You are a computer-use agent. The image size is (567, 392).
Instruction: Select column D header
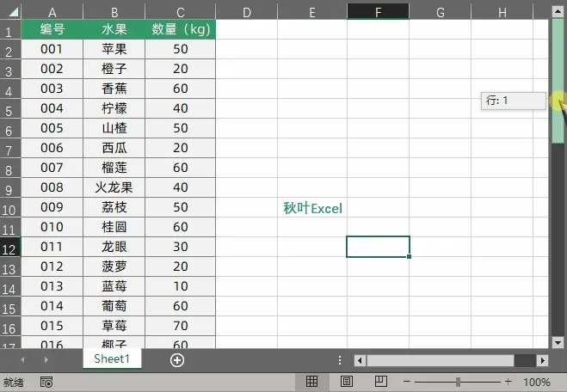point(247,13)
